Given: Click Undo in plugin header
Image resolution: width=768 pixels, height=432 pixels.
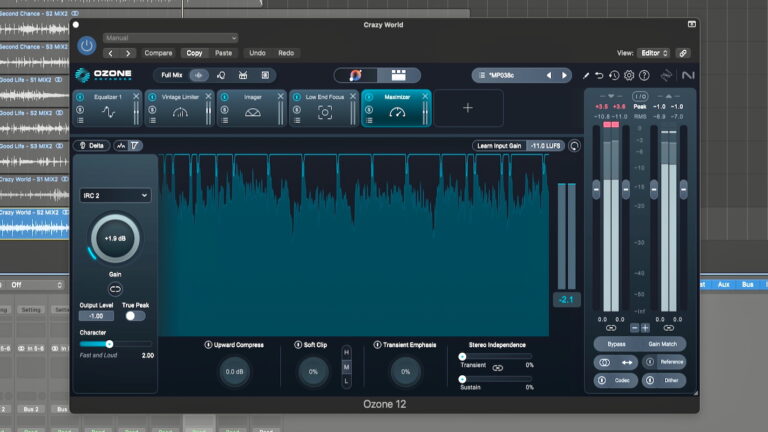Looking at the screenshot, I should point(257,53).
